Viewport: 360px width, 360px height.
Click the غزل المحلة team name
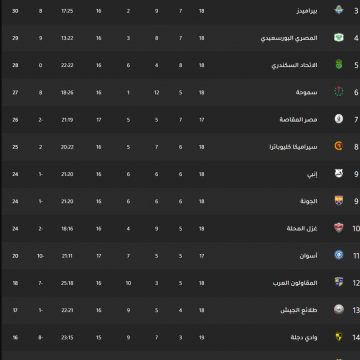[x=302, y=228]
